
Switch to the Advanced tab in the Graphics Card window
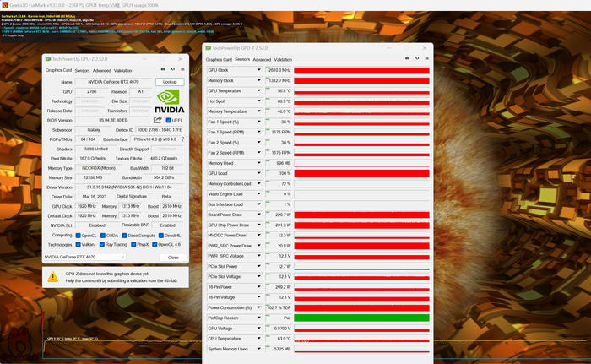point(102,71)
